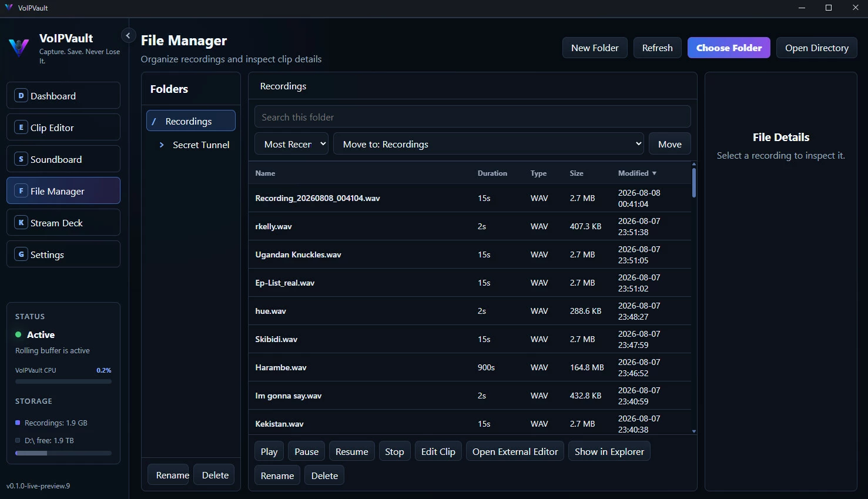Click the Clip Editor E badge icon
This screenshot has width=868, height=499.
(x=21, y=127)
